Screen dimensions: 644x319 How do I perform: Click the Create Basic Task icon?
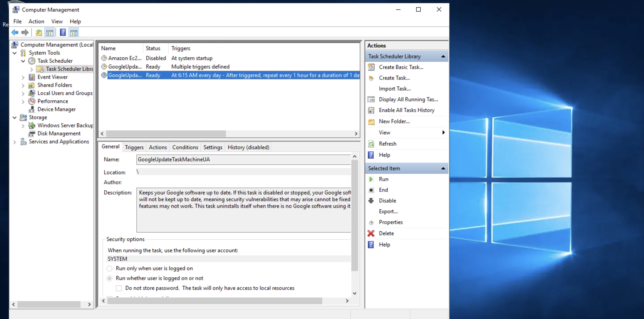pyautogui.click(x=371, y=67)
